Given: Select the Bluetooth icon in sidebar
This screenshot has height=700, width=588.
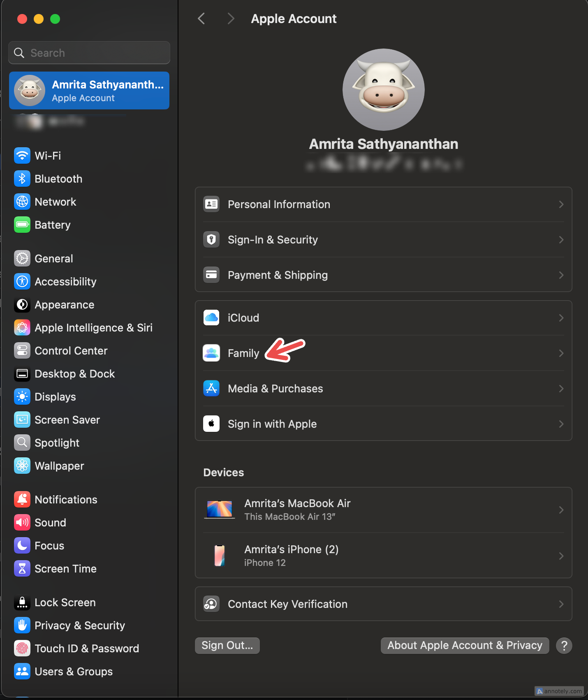Looking at the screenshot, I should (x=22, y=178).
